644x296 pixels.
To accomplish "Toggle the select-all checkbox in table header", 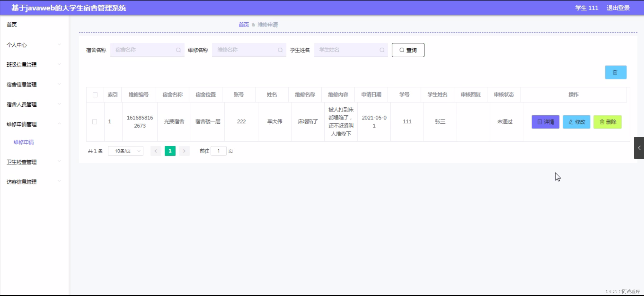I will coord(95,95).
